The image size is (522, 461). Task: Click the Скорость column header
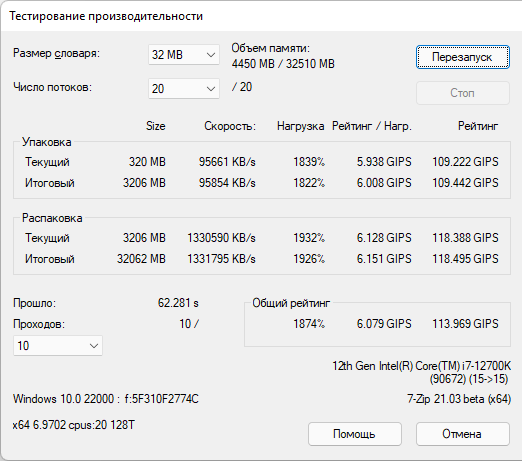point(230,126)
